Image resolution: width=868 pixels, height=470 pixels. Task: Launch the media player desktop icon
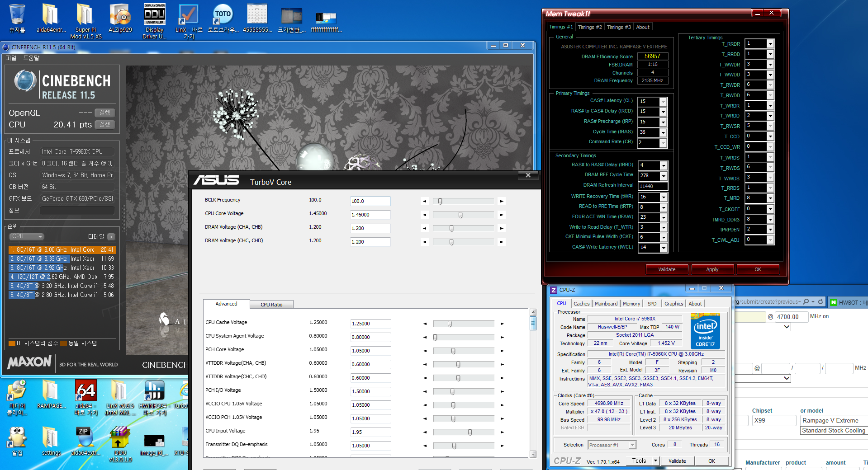coord(17,397)
